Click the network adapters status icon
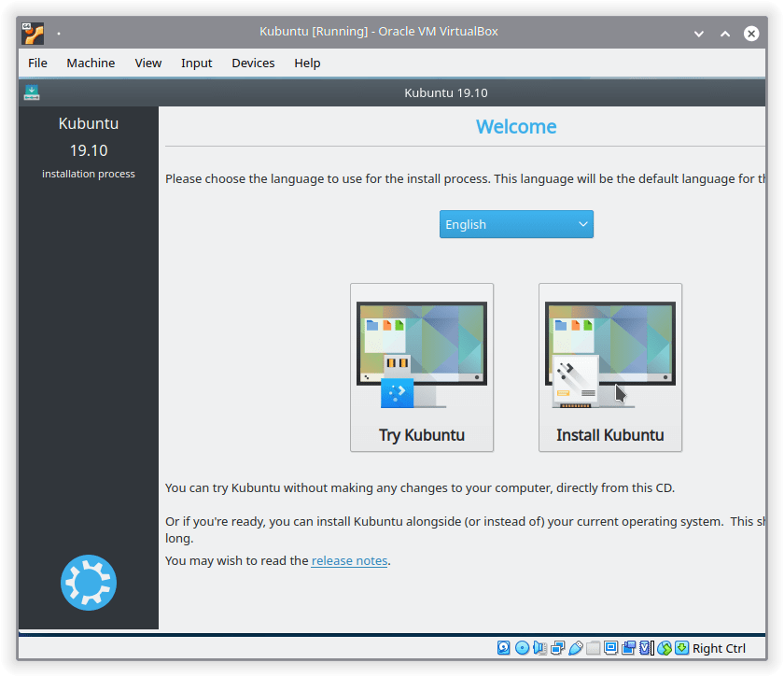Screen dimensions: 784x677 click(x=557, y=648)
